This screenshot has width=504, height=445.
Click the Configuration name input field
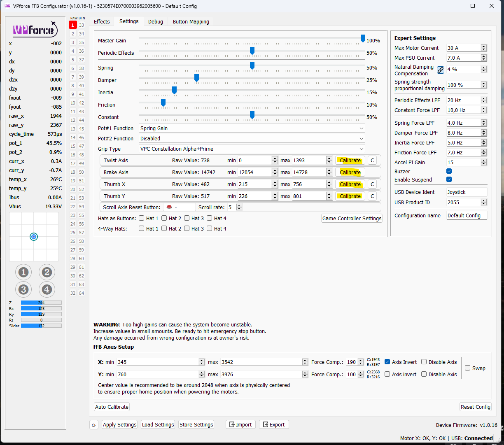tap(467, 216)
